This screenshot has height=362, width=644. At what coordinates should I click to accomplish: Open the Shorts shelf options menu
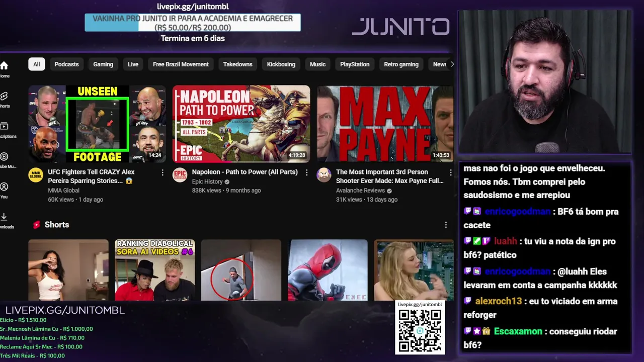[x=446, y=225]
